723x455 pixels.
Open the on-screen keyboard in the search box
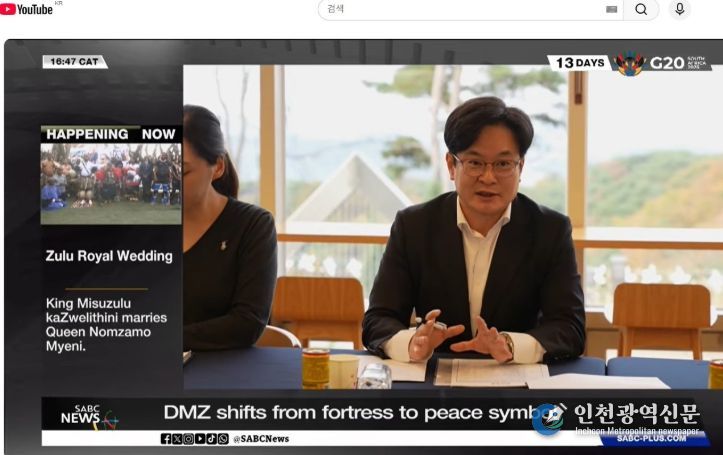(x=611, y=9)
